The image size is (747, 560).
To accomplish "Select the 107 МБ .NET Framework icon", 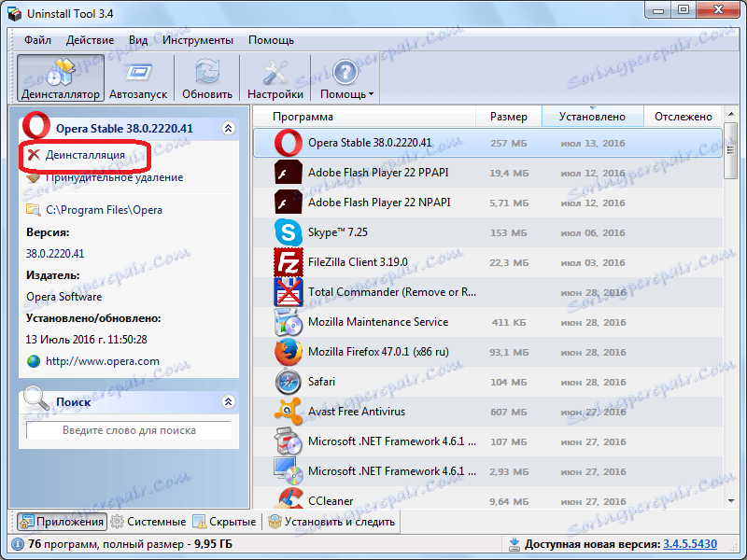I will (289, 441).
